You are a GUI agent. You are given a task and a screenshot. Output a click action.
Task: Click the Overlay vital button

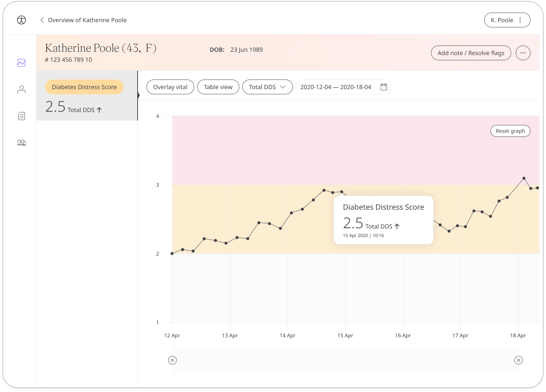pos(170,87)
